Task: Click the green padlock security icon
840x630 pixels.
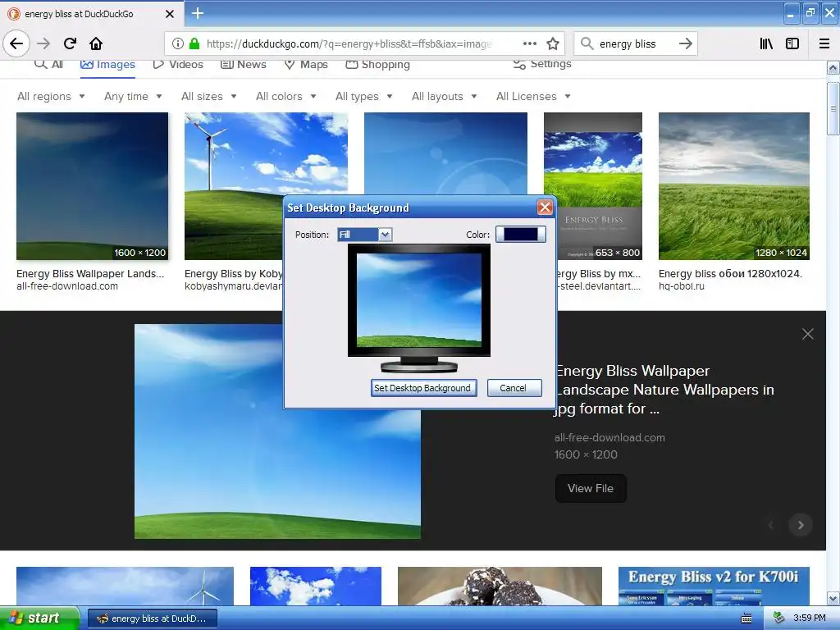Action: point(194,43)
